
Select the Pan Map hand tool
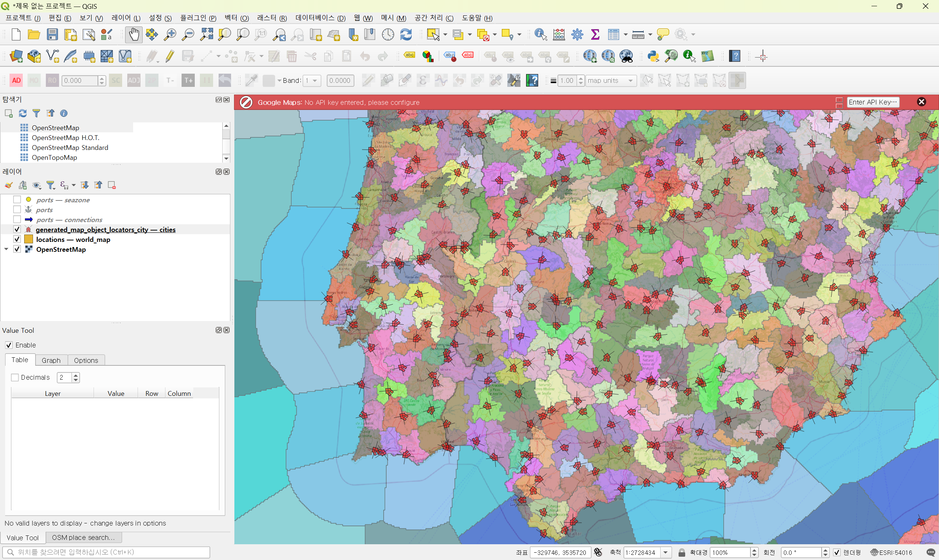tap(134, 35)
